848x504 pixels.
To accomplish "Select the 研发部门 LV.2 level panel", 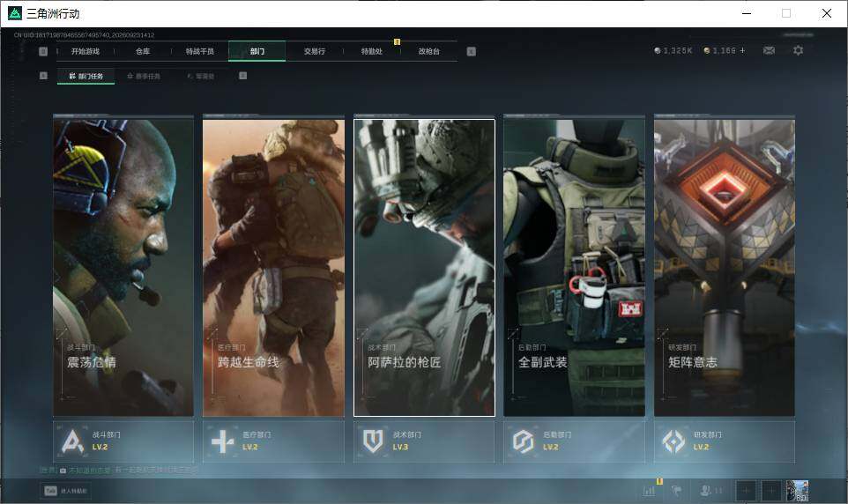I will tap(725, 441).
